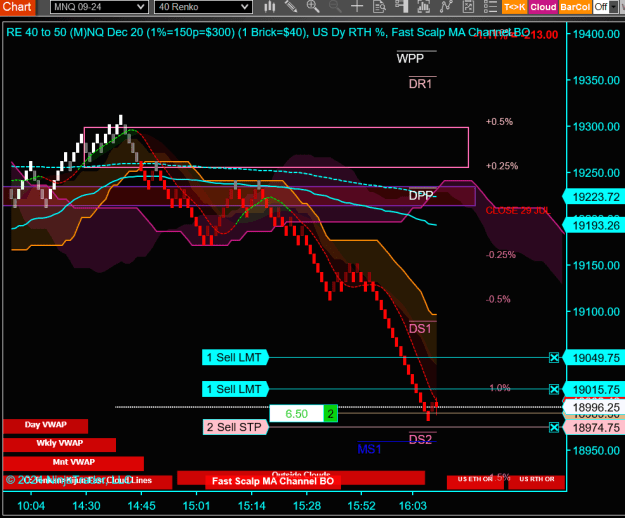Click the 18996.25 current price marker
This screenshot has width=625, height=518.
[x=593, y=407]
